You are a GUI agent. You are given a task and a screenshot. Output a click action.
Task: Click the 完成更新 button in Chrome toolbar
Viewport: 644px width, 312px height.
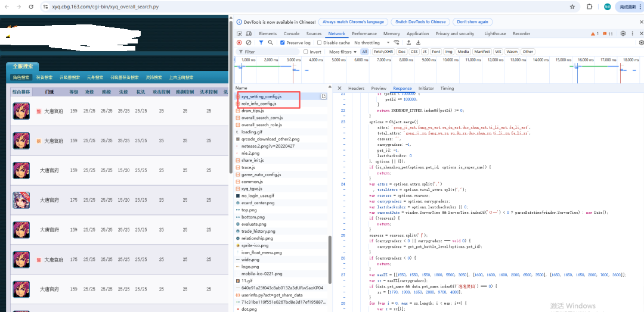629,7
